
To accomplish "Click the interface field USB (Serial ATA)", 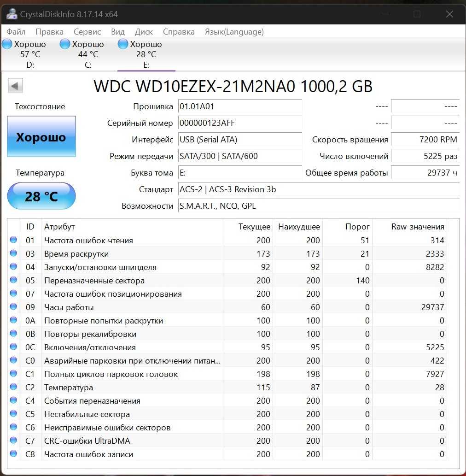I will (240, 140).
